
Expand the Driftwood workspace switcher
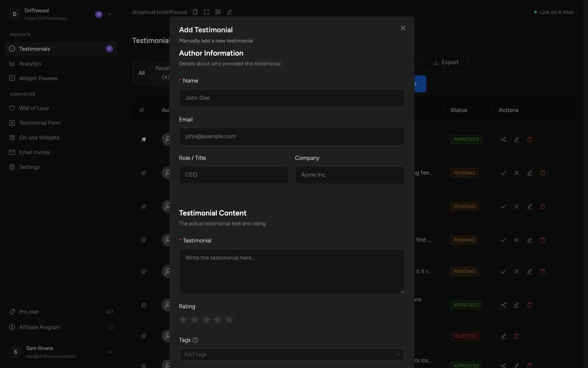110,14
